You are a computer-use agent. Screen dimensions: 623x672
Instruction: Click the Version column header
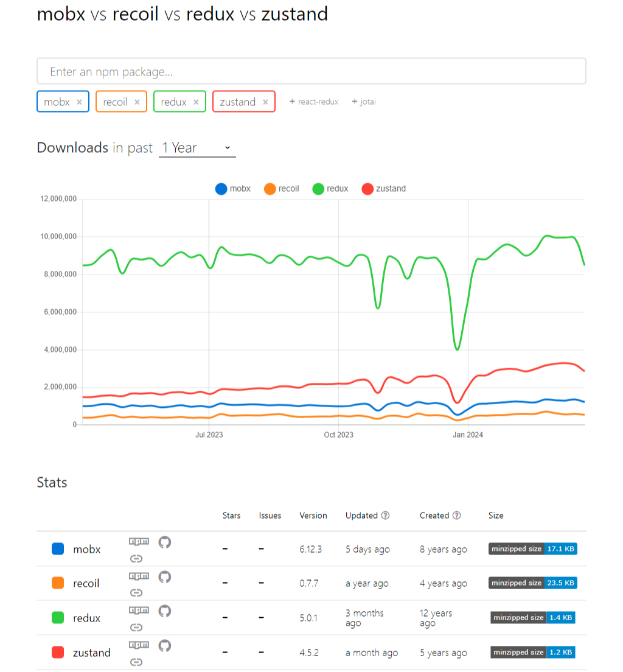pos(313,516)
